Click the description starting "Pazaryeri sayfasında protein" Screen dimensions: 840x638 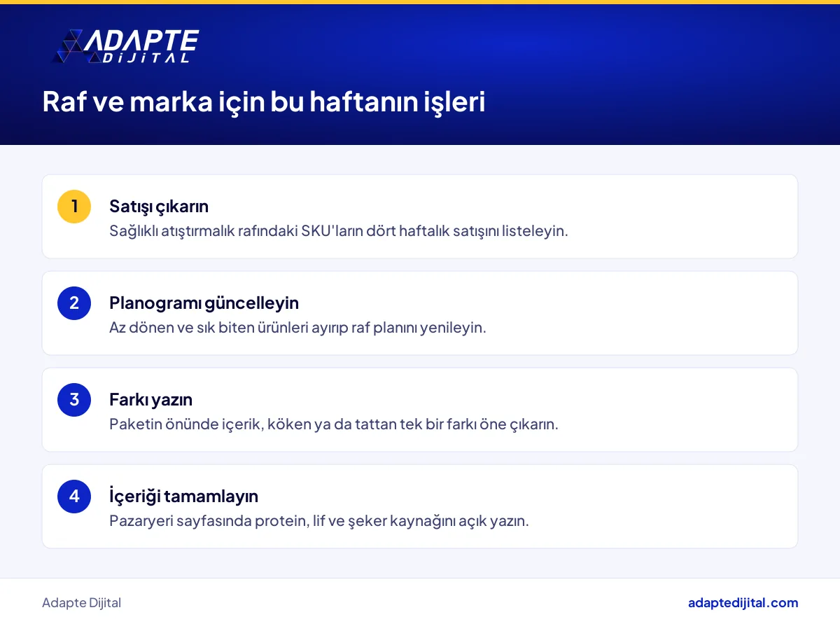tap(319, 520)
